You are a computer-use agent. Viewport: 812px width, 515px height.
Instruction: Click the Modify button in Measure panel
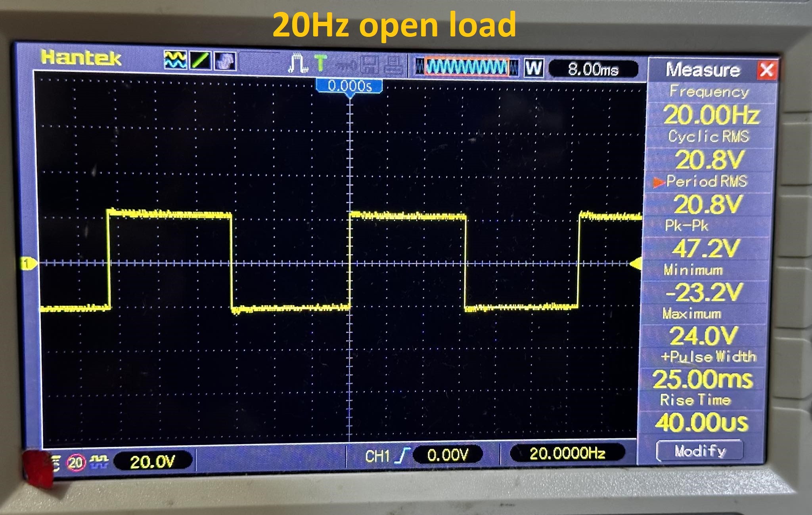click(x=700, y=451)
